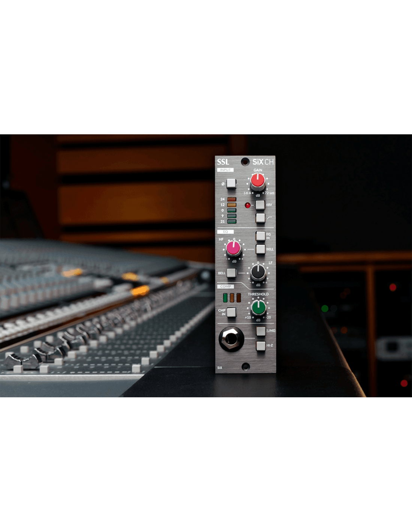Viewport: 412px width, 532px height.
Task: Enable the high-pass filter button below 48V
Action: (260, 218)
